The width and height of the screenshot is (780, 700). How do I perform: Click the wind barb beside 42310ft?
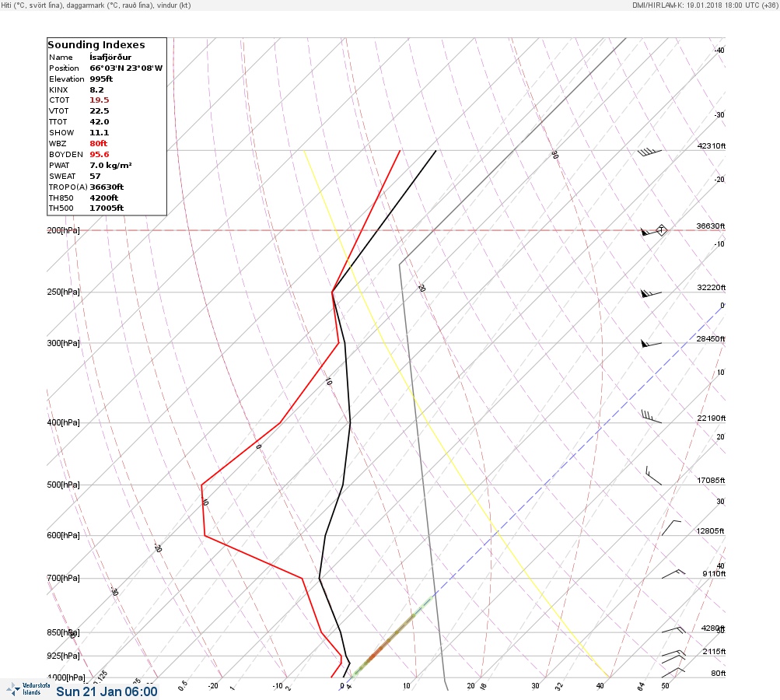click(649, 152)
